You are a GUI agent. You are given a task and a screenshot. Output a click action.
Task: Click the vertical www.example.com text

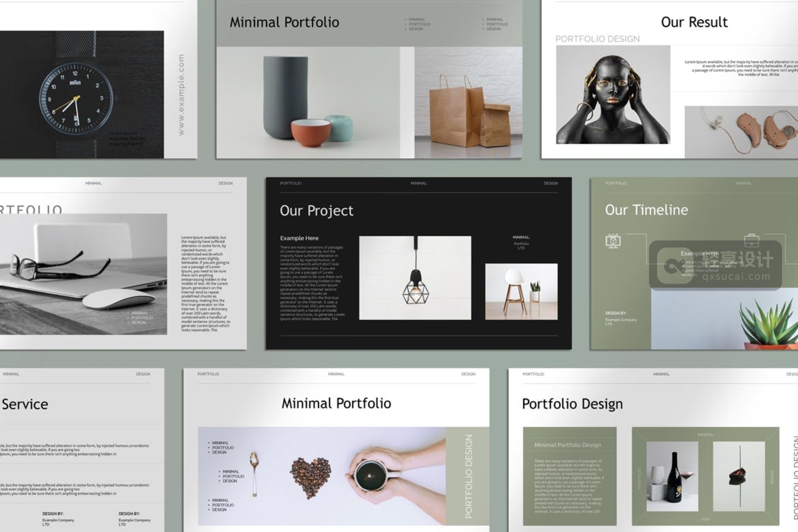[x=181, y=95]
